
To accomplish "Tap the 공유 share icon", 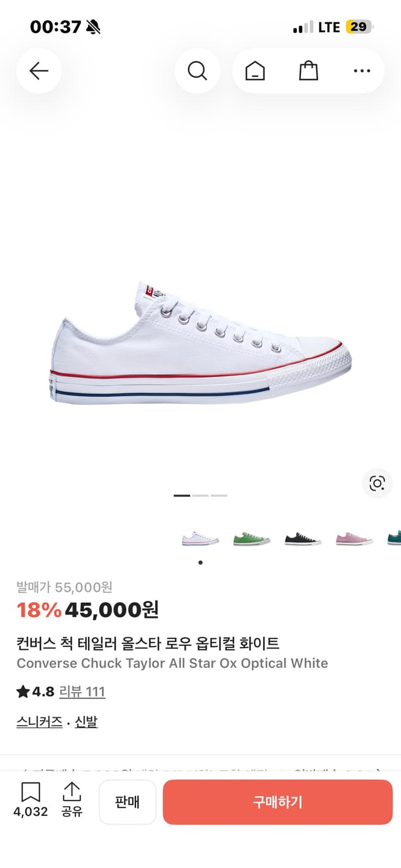I will 72,800.
